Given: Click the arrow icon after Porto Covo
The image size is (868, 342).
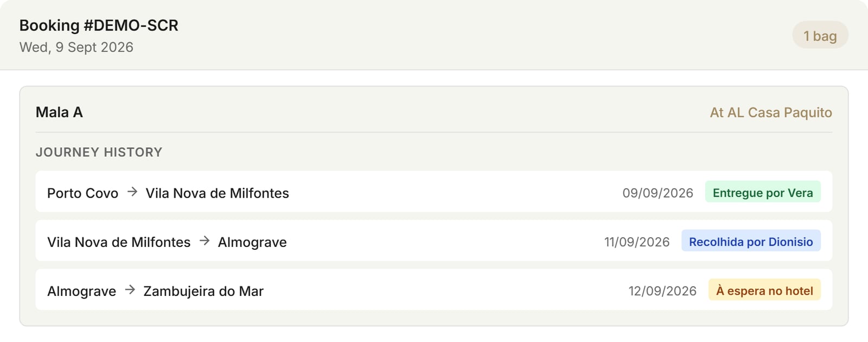Looking at the screenshot, I should click(132, 192).
